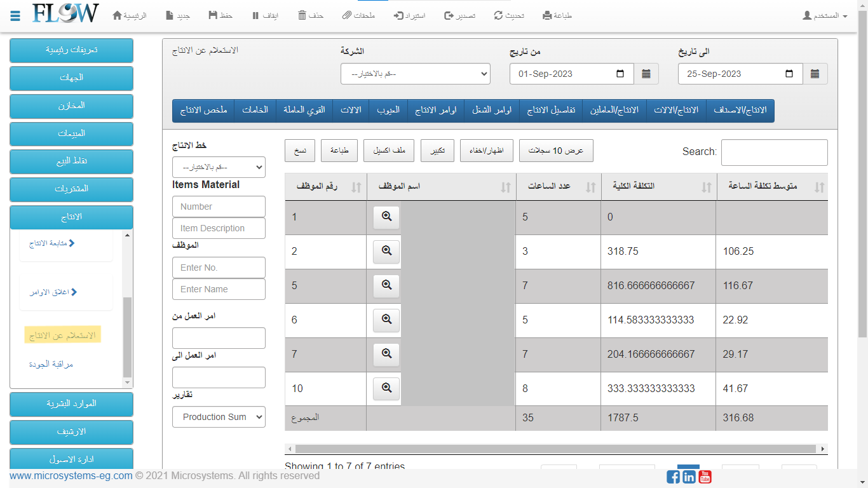The height and width of the screenshot is (488, 868).
Task: Open the calendar icon beside the from-date field
Action: point(646,74)
